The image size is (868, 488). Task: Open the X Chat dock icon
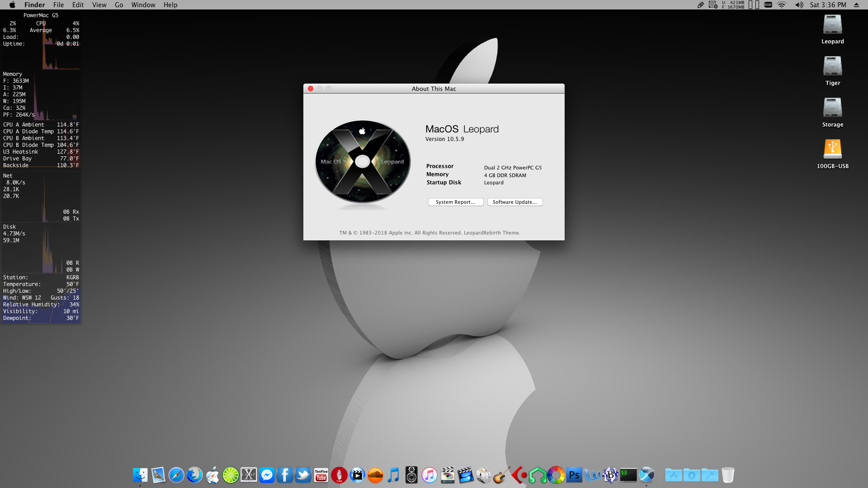tap(249, 475)
